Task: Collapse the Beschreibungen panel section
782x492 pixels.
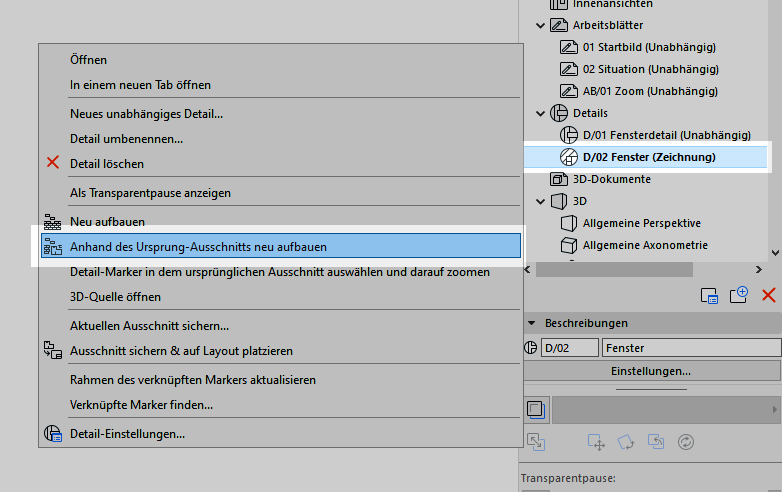Action: click(530, 323)
